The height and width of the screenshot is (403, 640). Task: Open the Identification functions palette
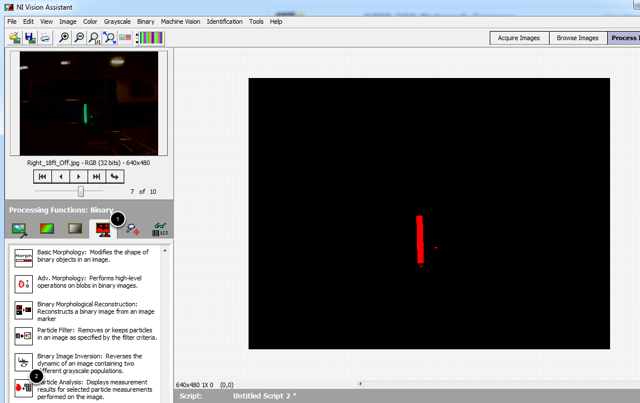coord(160,229)
